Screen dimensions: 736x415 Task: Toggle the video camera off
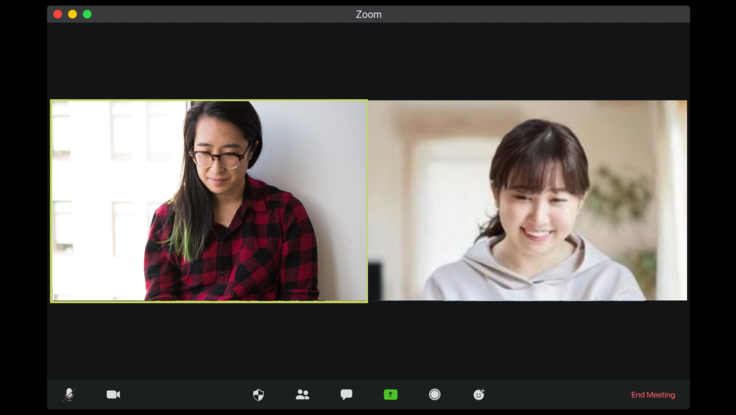tap(113, 394)
